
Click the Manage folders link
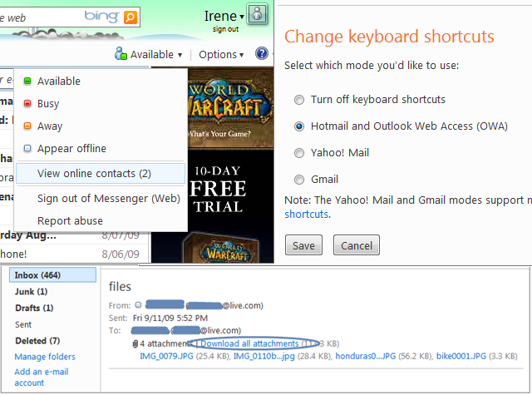45,357
